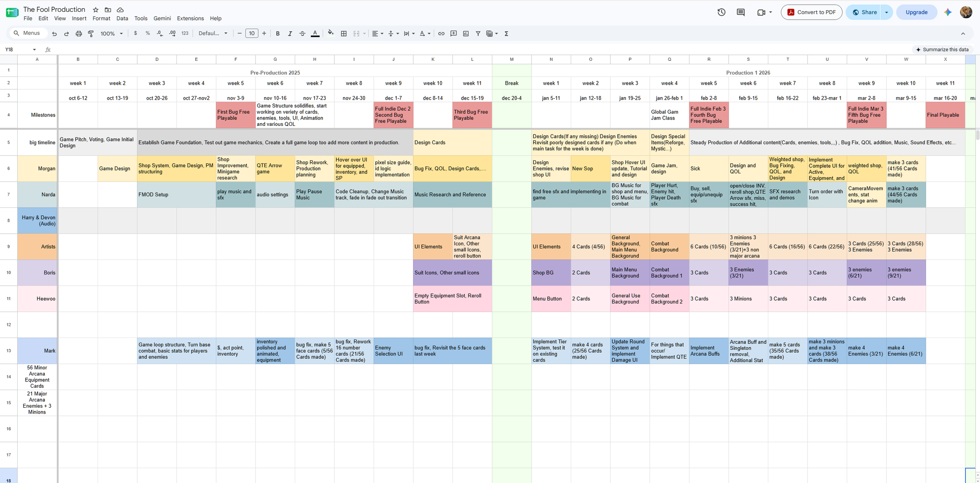Toggle the filter on the sheet
The width and height of the screenshot is (980, 483).
tap(478, 34)
